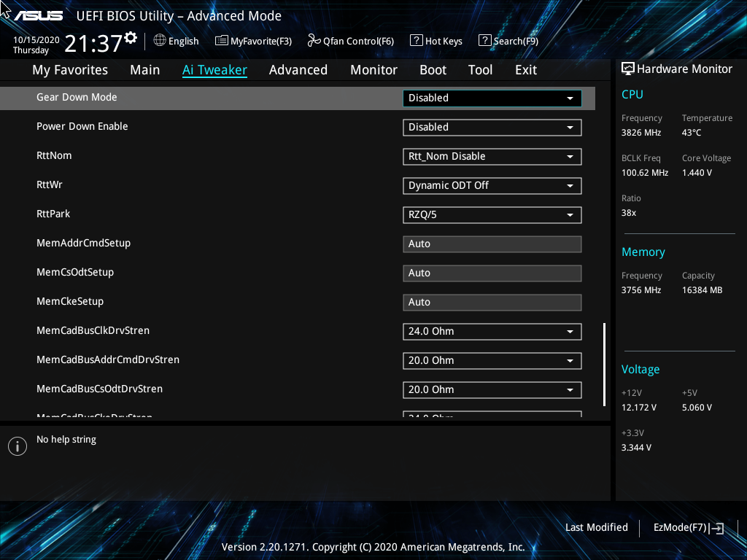Expand the MemCadBusCsOdtDrvStren dropdown
Viewport: 747px width, 560px height.
(x=492, y=389)
